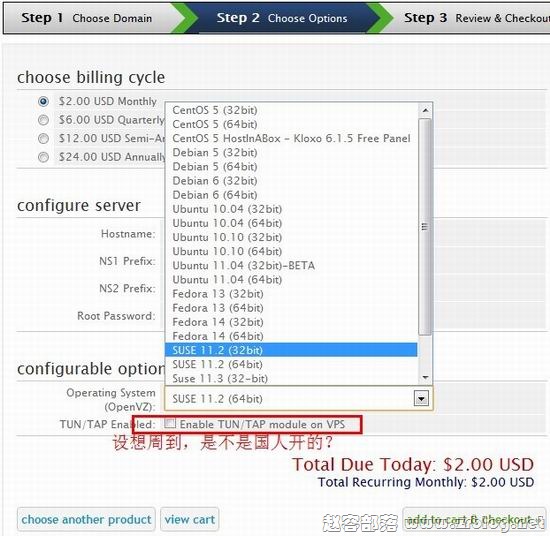
Task: Pick SUSE 11.2 (32bit) from the list
Action: click(x=291, y=350)
